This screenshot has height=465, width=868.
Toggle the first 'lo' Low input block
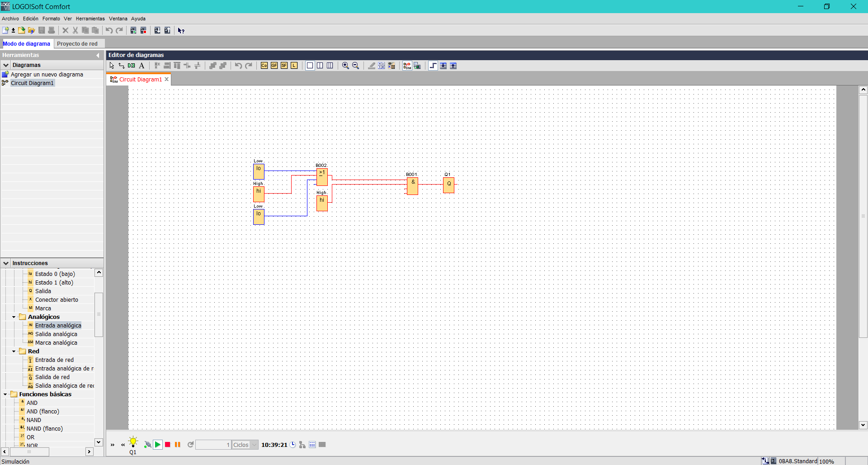point(259,171)
